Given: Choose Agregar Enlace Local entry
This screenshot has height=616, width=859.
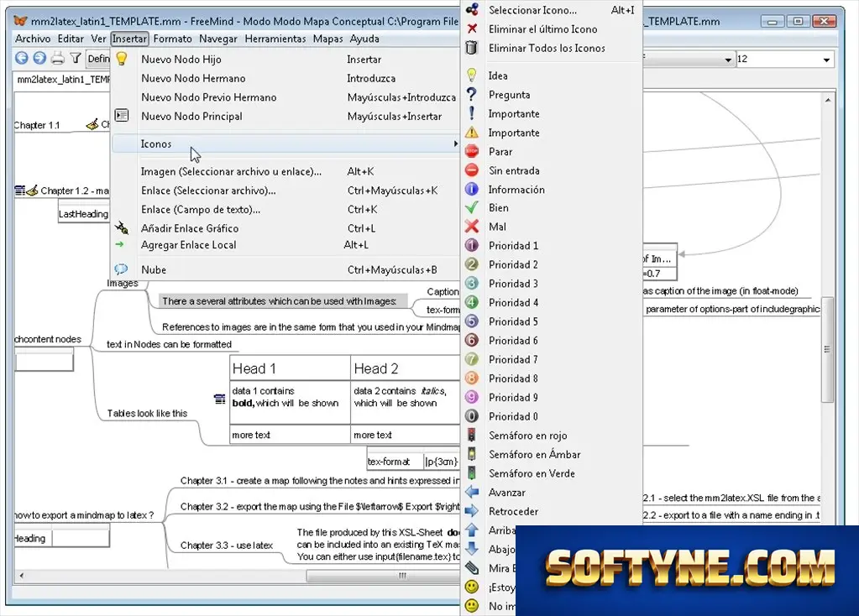Looking at the screenshot, I should pos(285,245).
